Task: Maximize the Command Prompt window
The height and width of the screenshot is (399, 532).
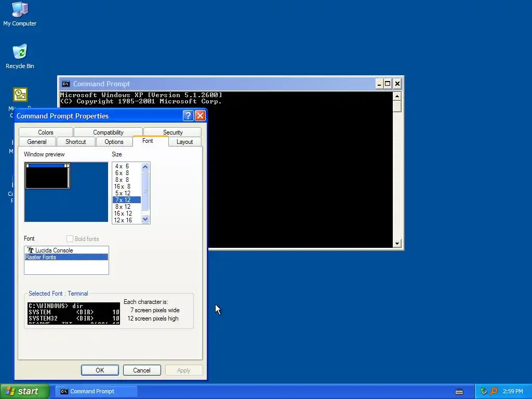Action: pyautogui.click(x=388, y=84)
